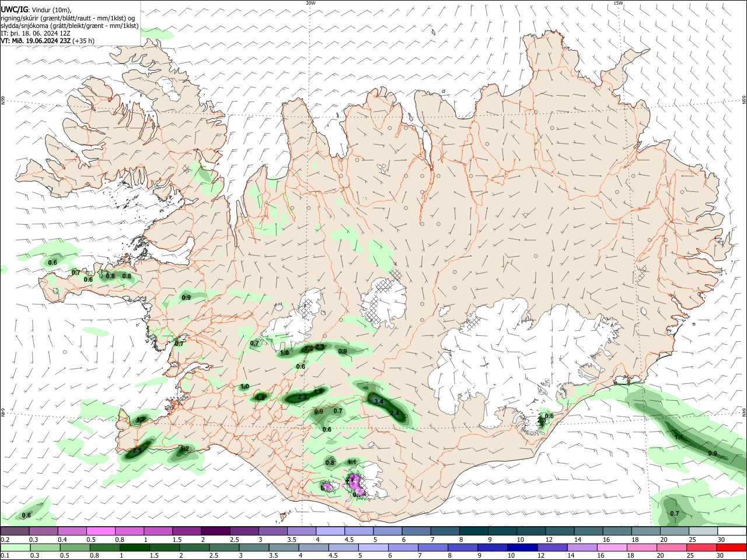Click the '2.4' precipitation value on the map
The height and width of the screenshot is (560, 747).
[395, 414]
